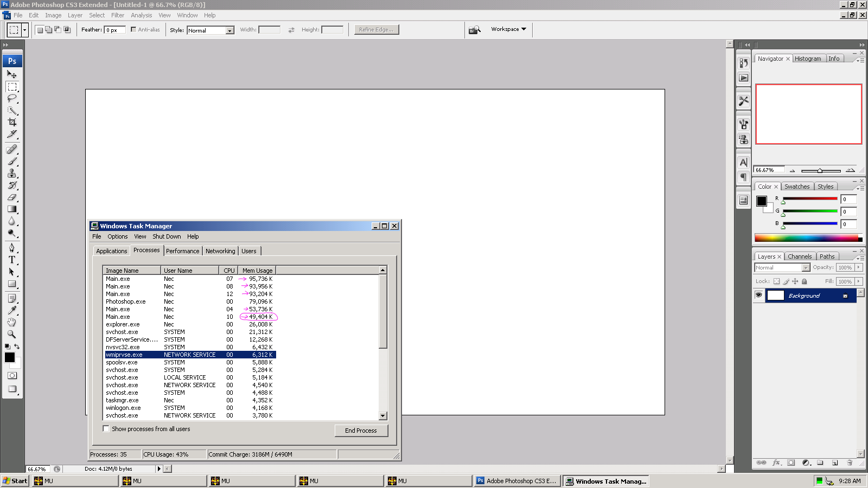Toggle Lock all padlock icon

point(804,281)
